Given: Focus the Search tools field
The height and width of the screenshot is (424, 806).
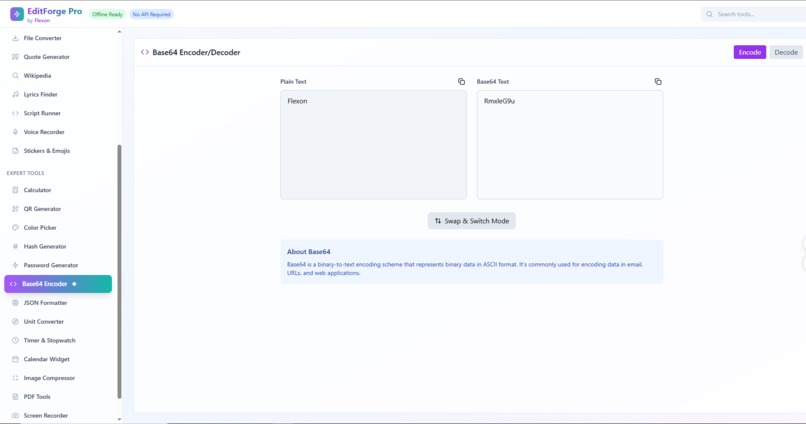Looking at the screenshot, I should [x=756, y=14].
